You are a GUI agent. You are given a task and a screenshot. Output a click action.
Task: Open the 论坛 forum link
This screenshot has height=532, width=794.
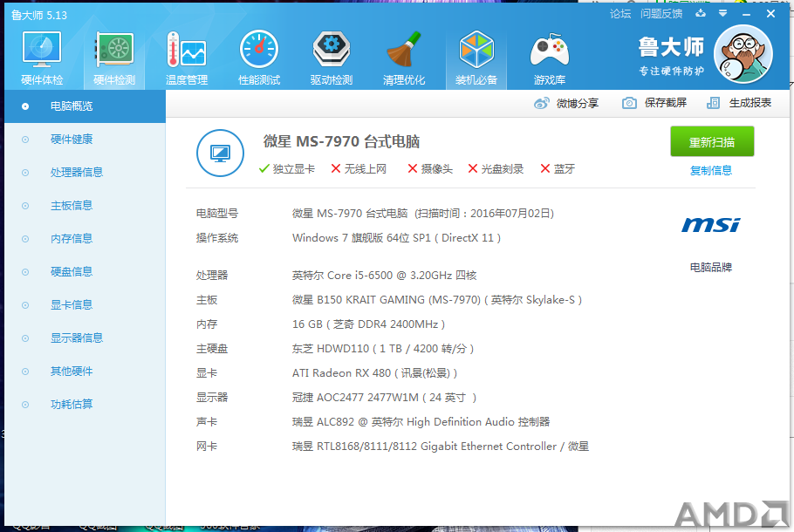pos(620,14)
